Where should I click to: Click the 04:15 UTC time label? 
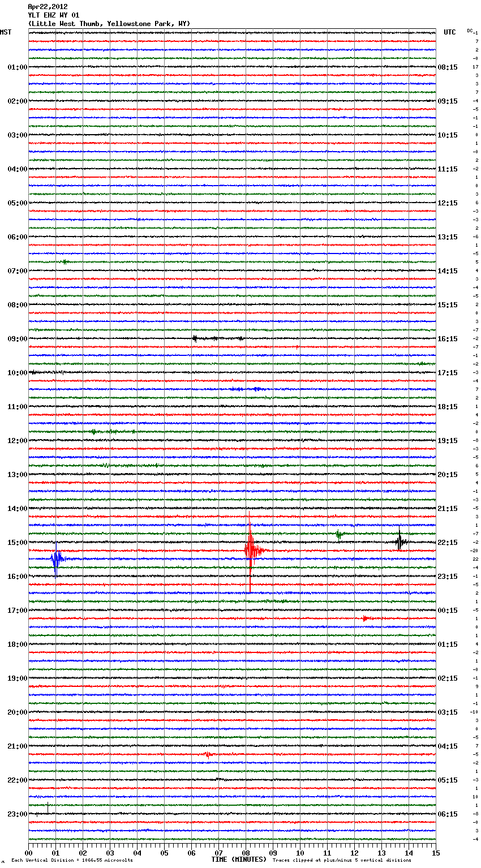[448, 746]
